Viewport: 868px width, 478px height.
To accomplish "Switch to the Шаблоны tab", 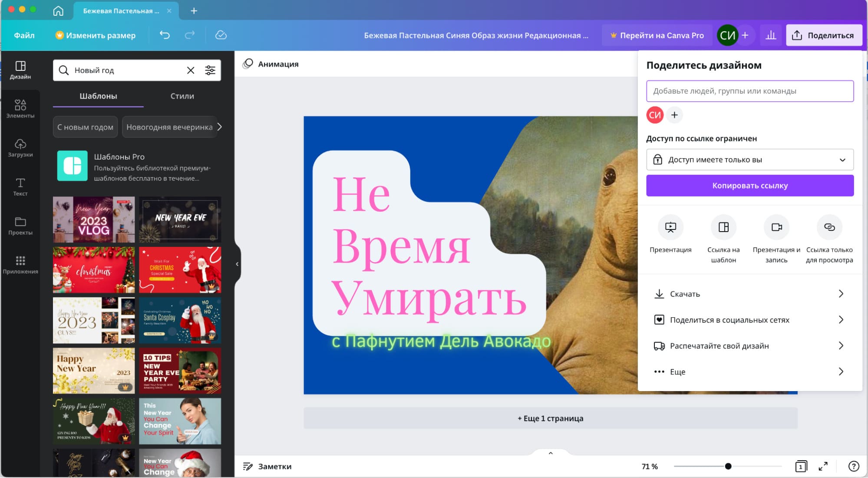I will pos(98,96).
